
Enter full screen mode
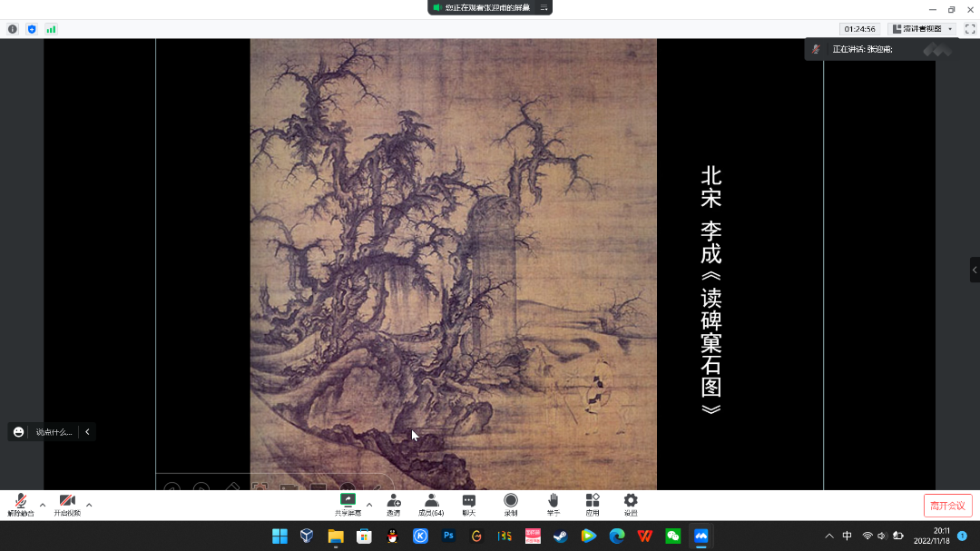970,29
